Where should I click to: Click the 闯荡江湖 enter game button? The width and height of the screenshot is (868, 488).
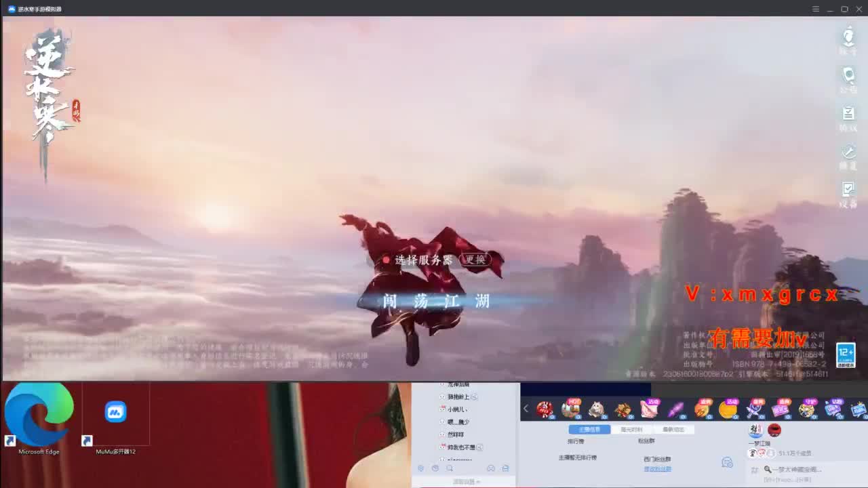[436, 301]
